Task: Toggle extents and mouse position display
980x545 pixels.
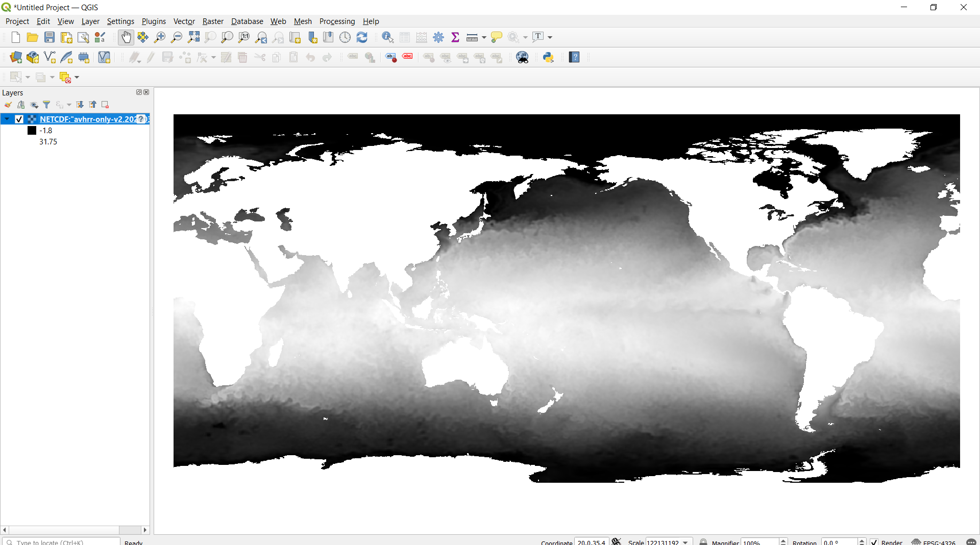Action: click(616, 542)
